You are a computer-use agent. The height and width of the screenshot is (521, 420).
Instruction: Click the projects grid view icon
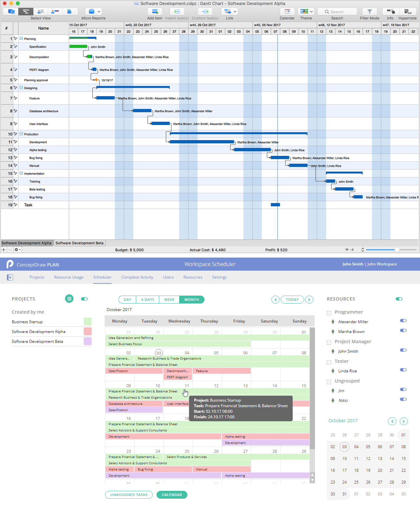[x=69, y=299]
